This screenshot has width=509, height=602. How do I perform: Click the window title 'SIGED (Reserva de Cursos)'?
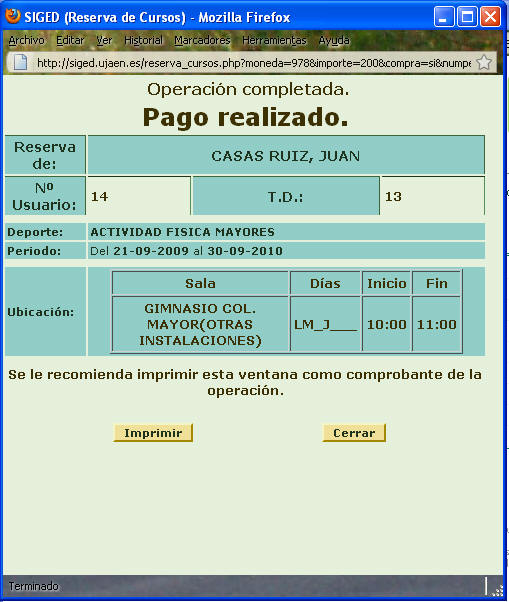[105, 17]
